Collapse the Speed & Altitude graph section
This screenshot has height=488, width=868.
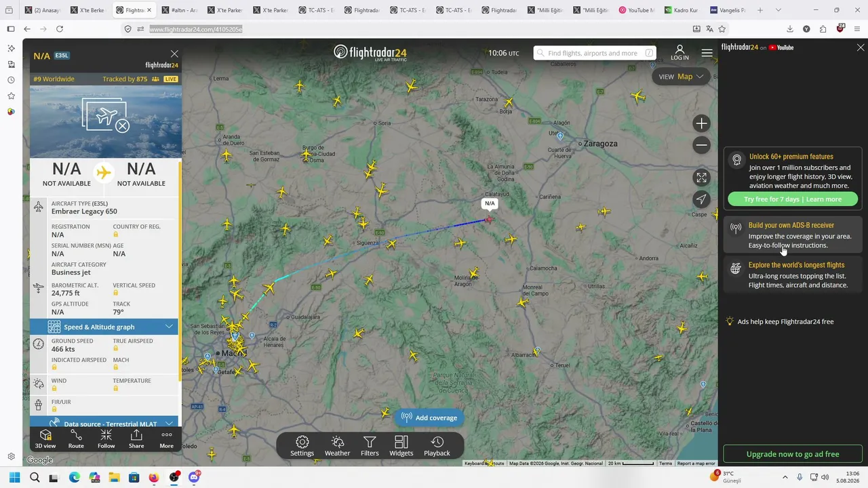[x=104, y=327]
